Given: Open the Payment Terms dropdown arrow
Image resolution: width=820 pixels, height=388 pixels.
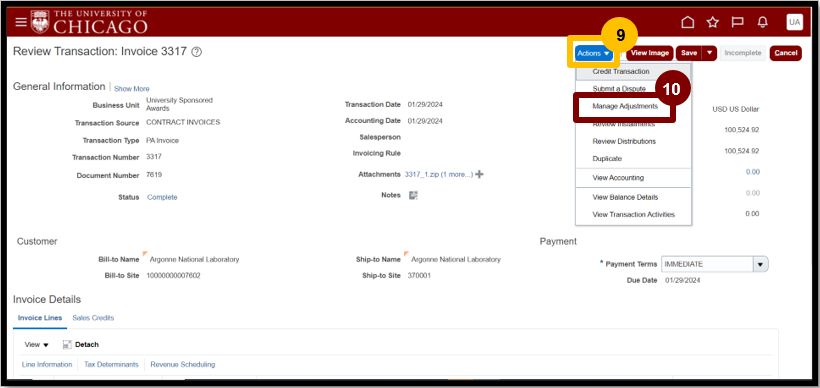Looking at the screenshot, I should (760, 265).
